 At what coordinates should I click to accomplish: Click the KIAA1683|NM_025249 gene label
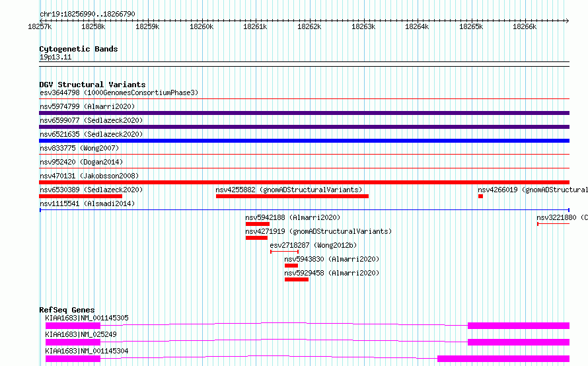click(x=81, y=334)
